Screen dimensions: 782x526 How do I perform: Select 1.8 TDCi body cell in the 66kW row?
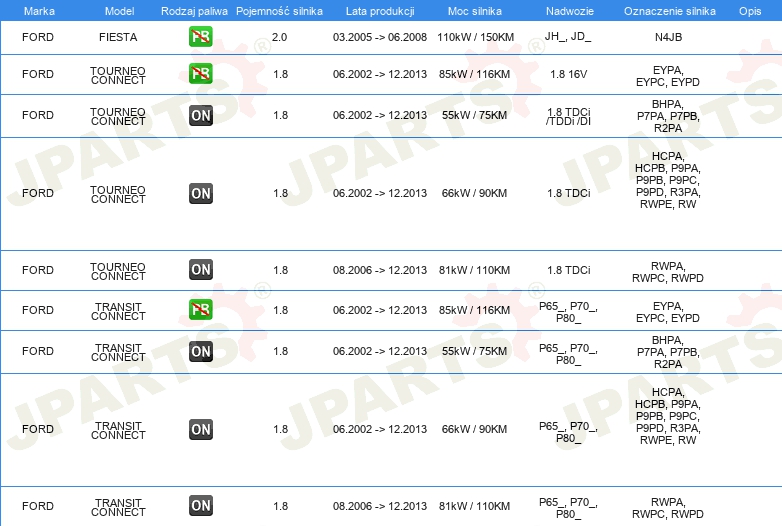[569, 193]
